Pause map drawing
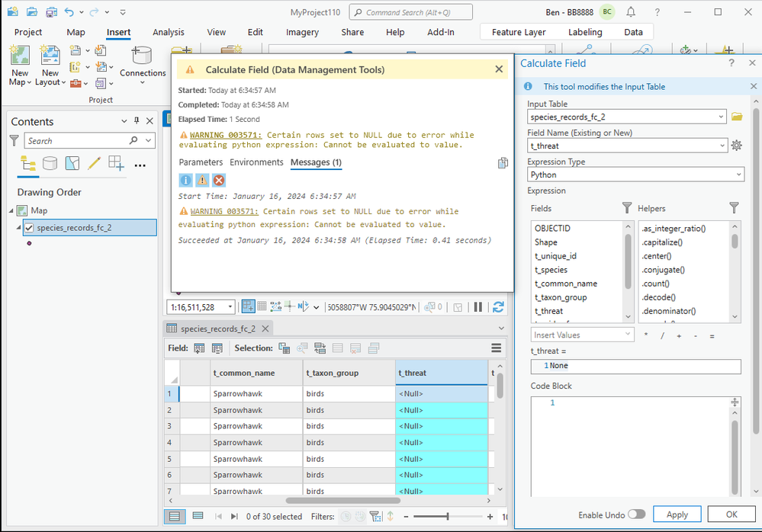This screenshot has width=762, height=532. pyautogui.click(x=478, y=307)
